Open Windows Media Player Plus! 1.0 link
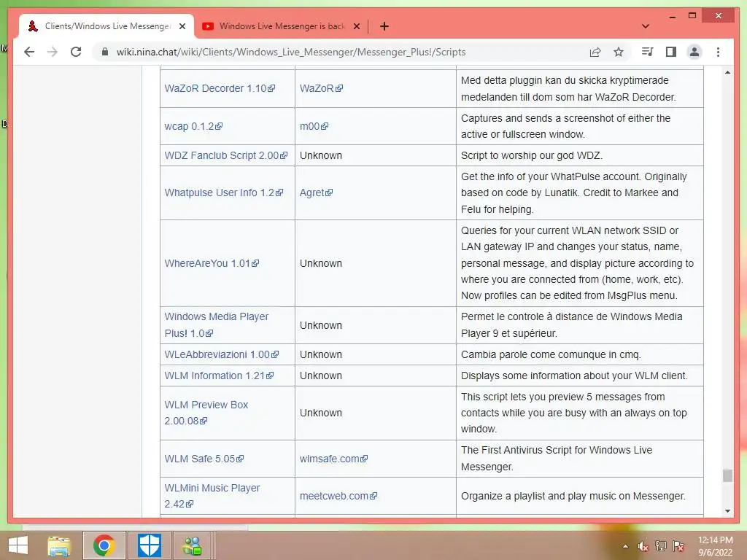 coord(216,324)
